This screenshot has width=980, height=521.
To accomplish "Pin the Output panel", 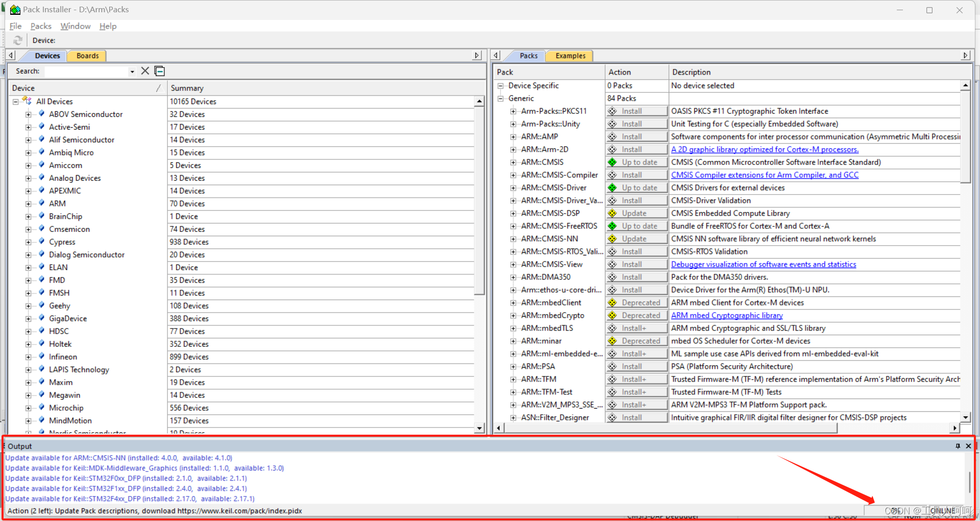I will click(x=958, y=446).
